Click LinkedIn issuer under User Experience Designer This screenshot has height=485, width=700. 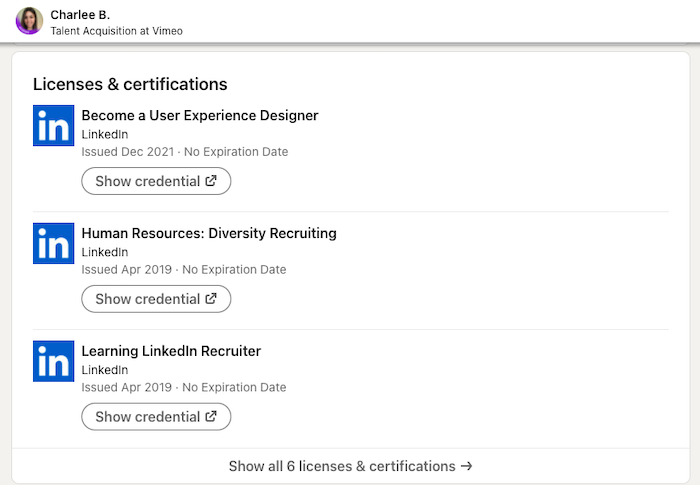pos(104,134)
